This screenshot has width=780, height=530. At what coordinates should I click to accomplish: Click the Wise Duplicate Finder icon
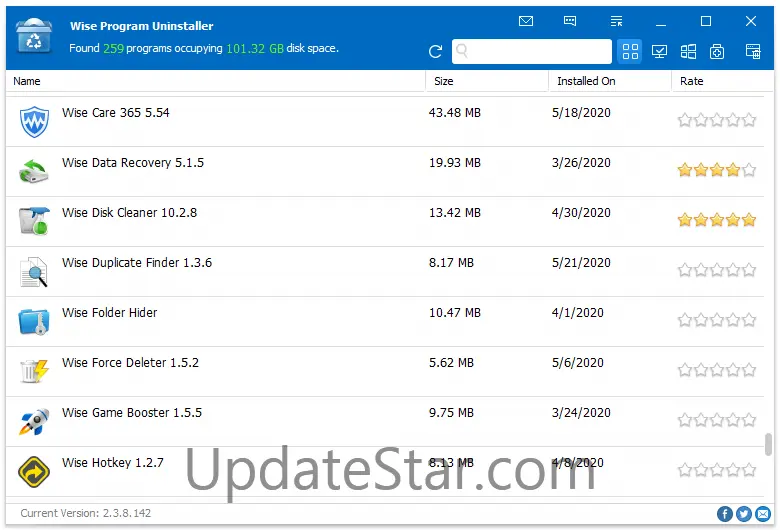tap(34, 272)
